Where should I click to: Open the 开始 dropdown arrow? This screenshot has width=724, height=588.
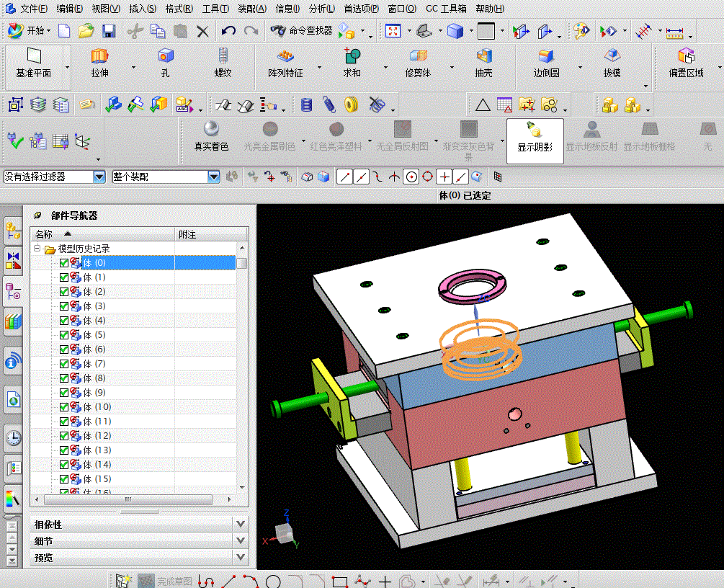pyautogui.click(x=49, y=32)
